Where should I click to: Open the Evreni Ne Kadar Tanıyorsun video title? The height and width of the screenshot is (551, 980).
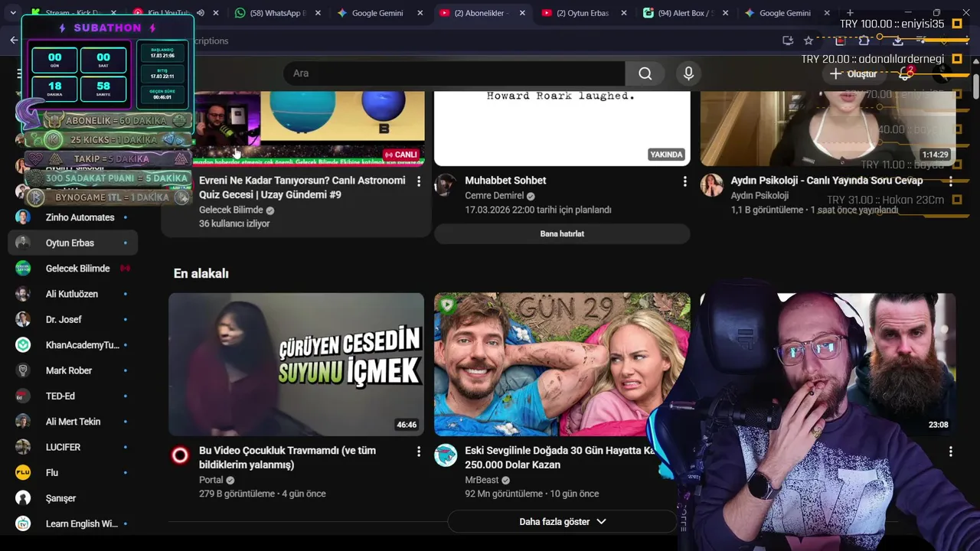click(302, 187)
